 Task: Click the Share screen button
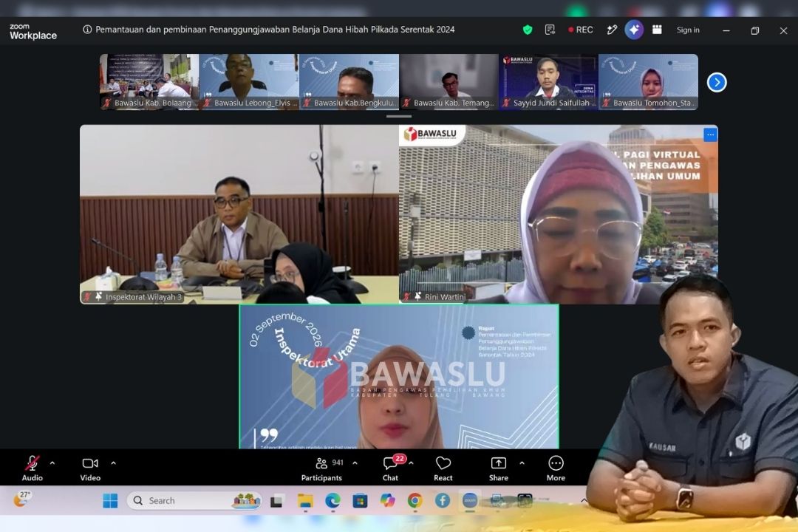[x=499, y=468]
